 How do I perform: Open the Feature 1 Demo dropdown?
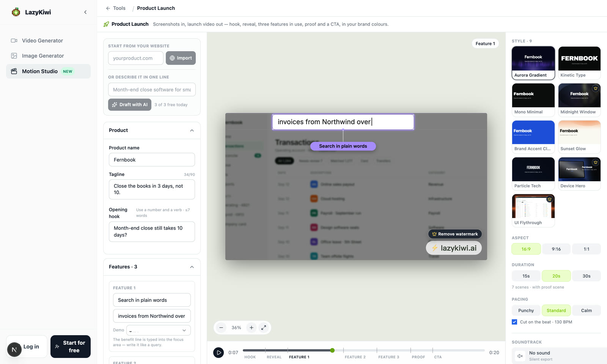(159, 330)
